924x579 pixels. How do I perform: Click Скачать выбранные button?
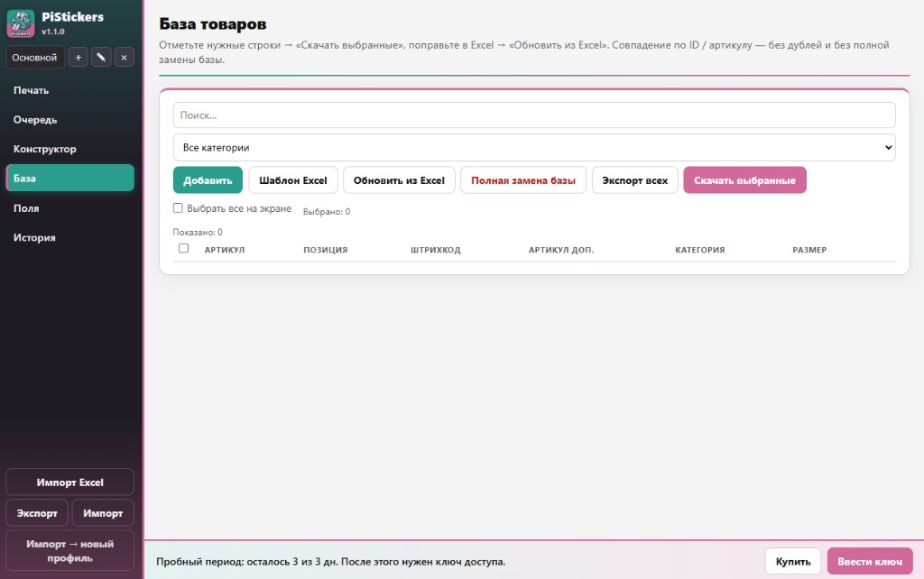coord(744,180)
